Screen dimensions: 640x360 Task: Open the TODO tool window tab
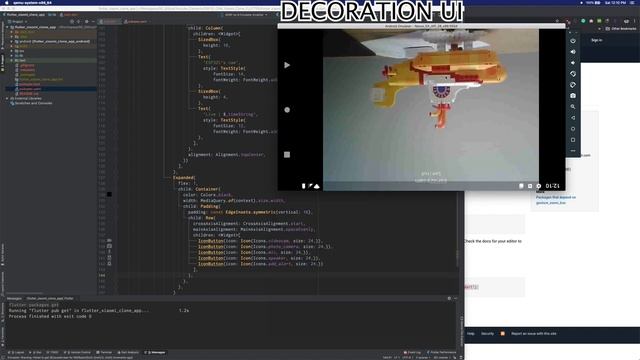[x=53, y=352]
